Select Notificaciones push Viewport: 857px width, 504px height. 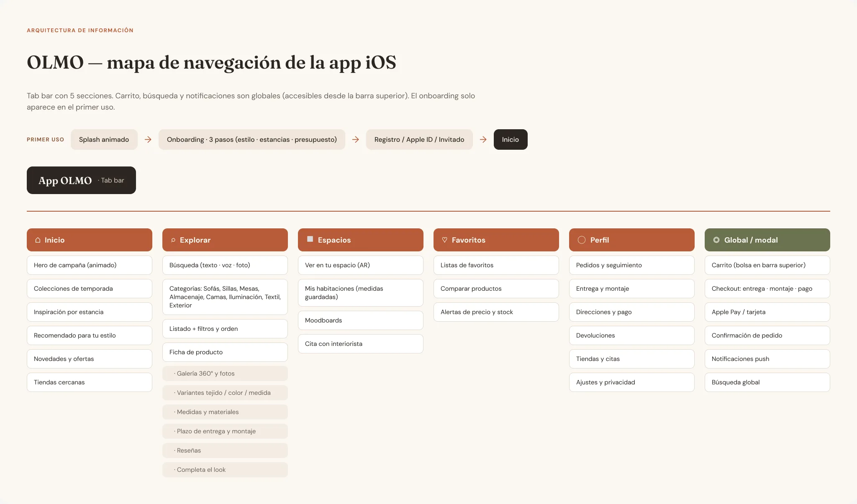click(x=767, y=359)
